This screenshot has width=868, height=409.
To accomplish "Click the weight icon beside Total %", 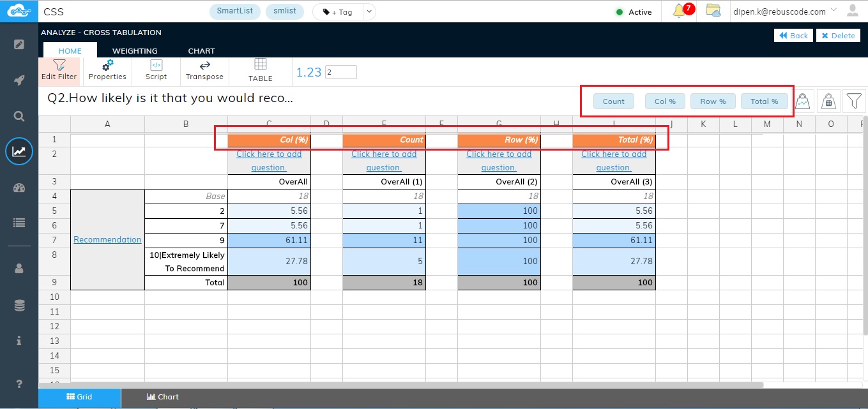I will click(802, 101).
